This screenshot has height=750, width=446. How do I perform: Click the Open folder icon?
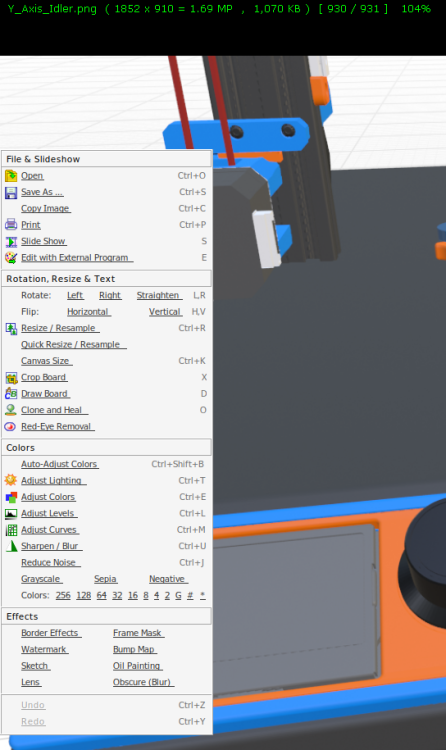coord(11,176)
